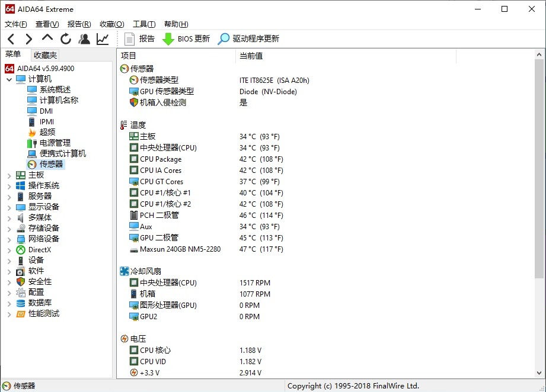Expand the 服务器 tree node

(x=9, y=197)
